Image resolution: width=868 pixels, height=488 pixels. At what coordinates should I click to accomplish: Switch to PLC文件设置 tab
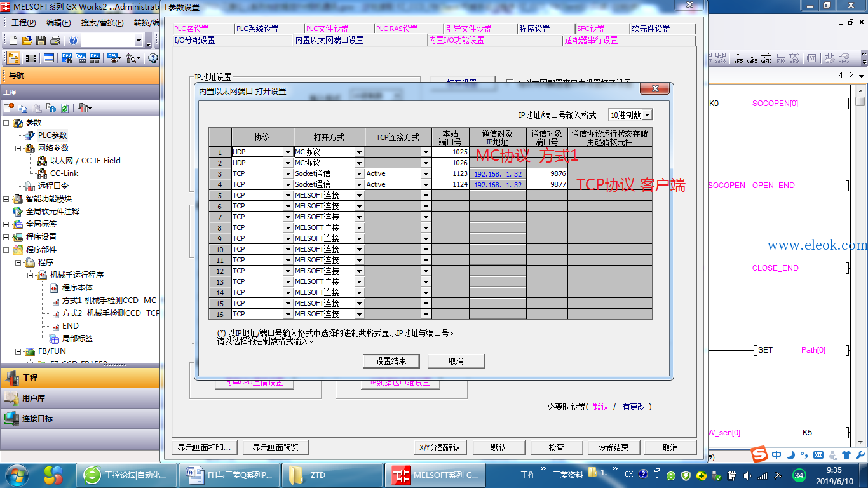tap(327, 29)
